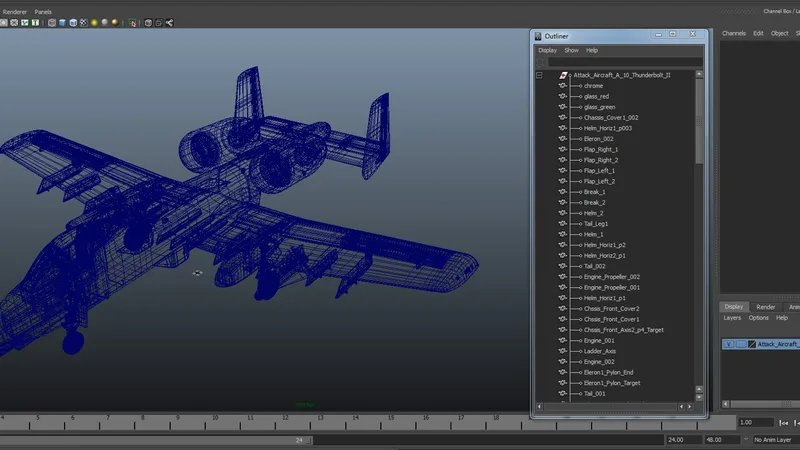Click the X-ray joints share-shaped icon
This screenshot has width=800, height=450.
pyautogui.click(x=169, y=22)
